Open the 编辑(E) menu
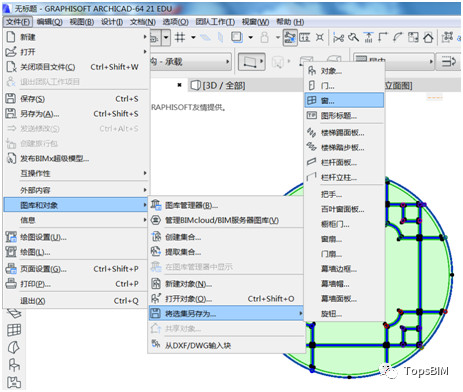Viewport: 463px width, 392px height. pyautogui.click(x=49, y=22)
